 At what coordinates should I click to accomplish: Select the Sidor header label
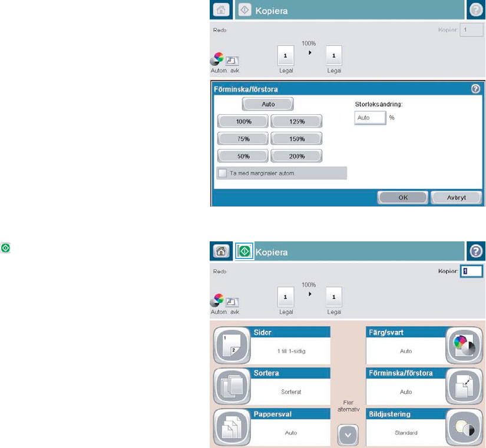(x=262, y=333)
